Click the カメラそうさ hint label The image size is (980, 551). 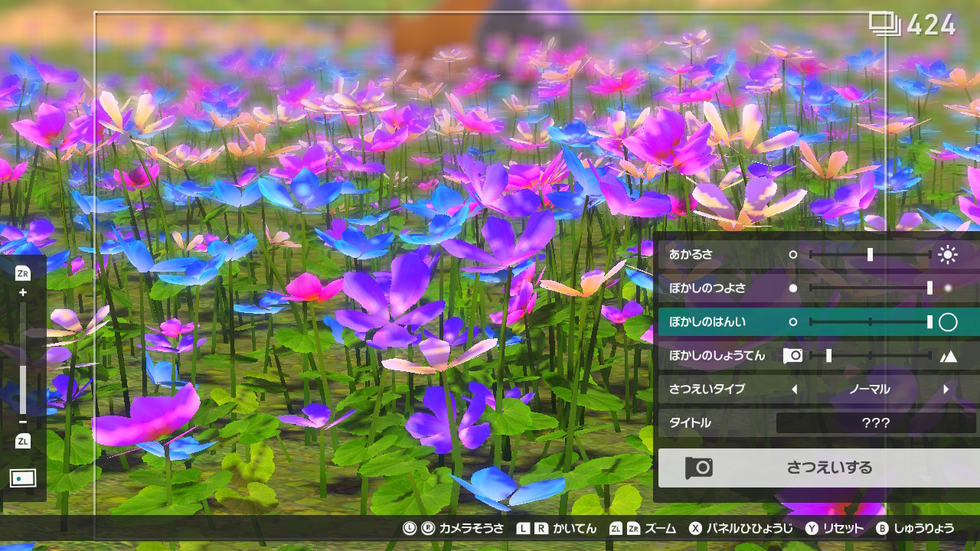coord(472,528)
